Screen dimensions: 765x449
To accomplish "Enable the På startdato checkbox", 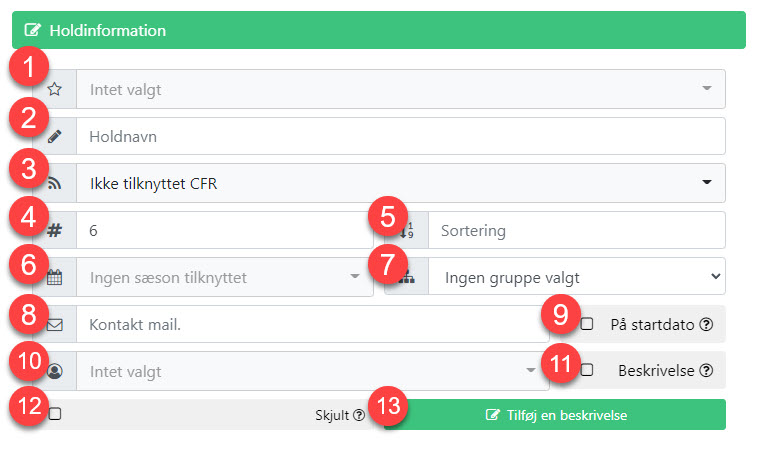I will point(587,324).
